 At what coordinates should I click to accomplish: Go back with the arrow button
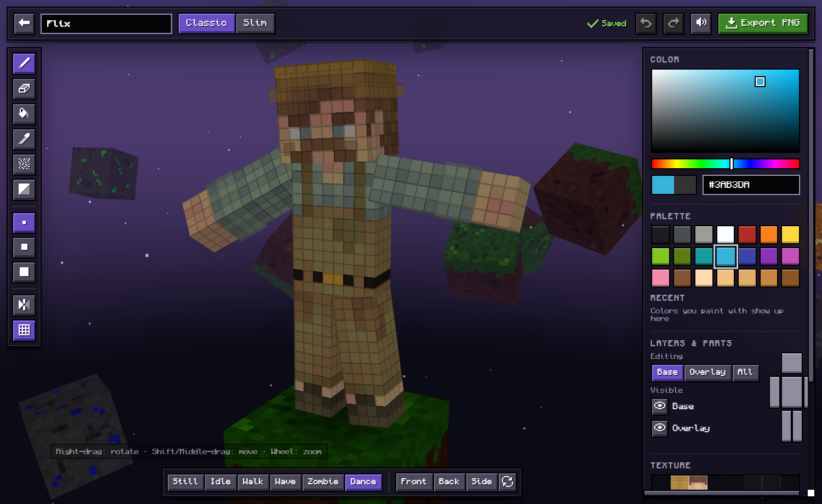coord(24,23)
